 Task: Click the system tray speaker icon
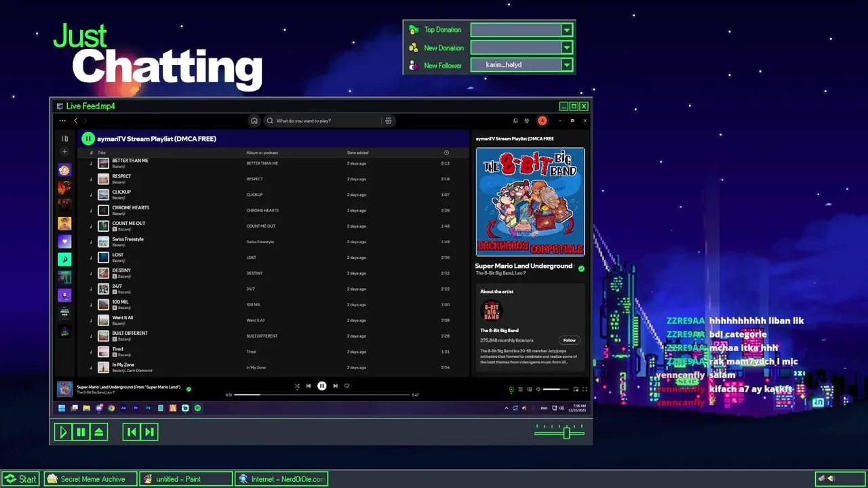coord(831,479)
